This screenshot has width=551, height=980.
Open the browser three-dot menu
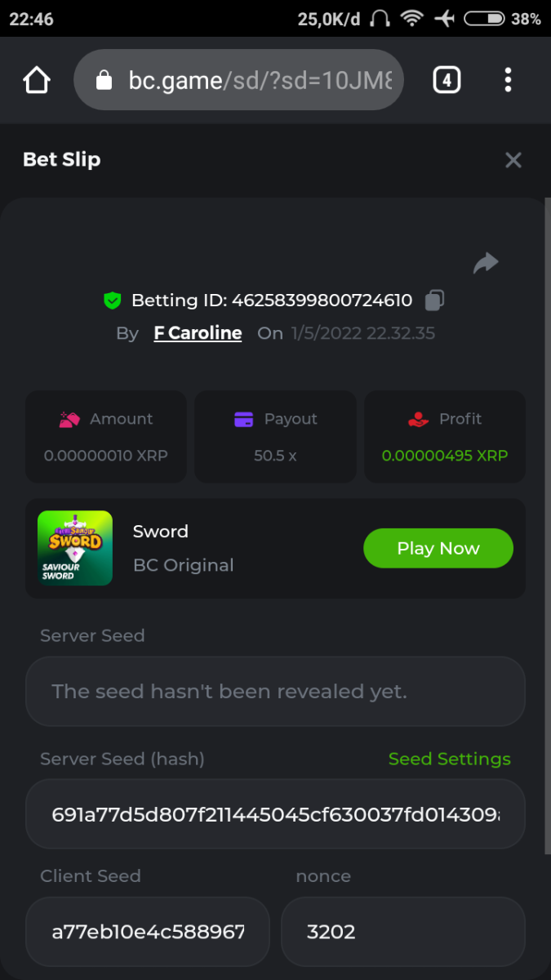[508, 80]
